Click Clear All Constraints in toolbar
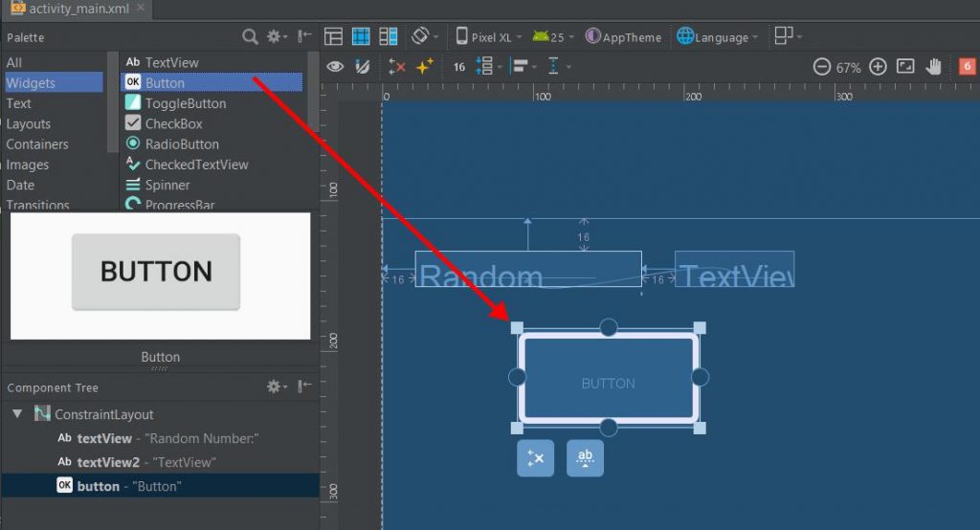The width and height of the screenshot is (980, 530). (396, 67)
